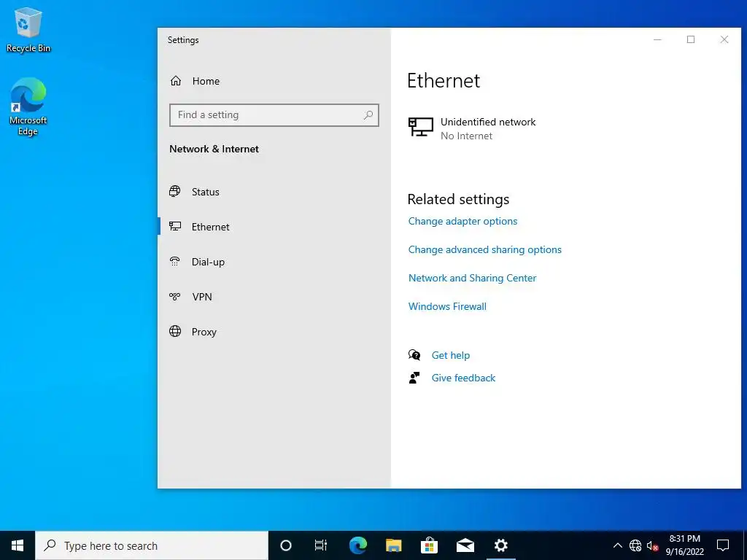This screenshot has height=560, width=747.
Task: Open Microsoft Store from the taskbar
Action: point(429,545)
